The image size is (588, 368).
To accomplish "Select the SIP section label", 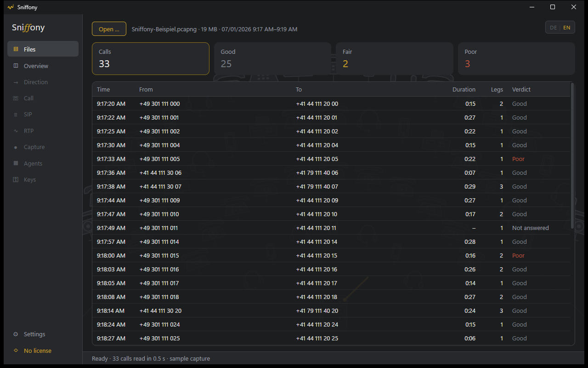I will (28, 115).
